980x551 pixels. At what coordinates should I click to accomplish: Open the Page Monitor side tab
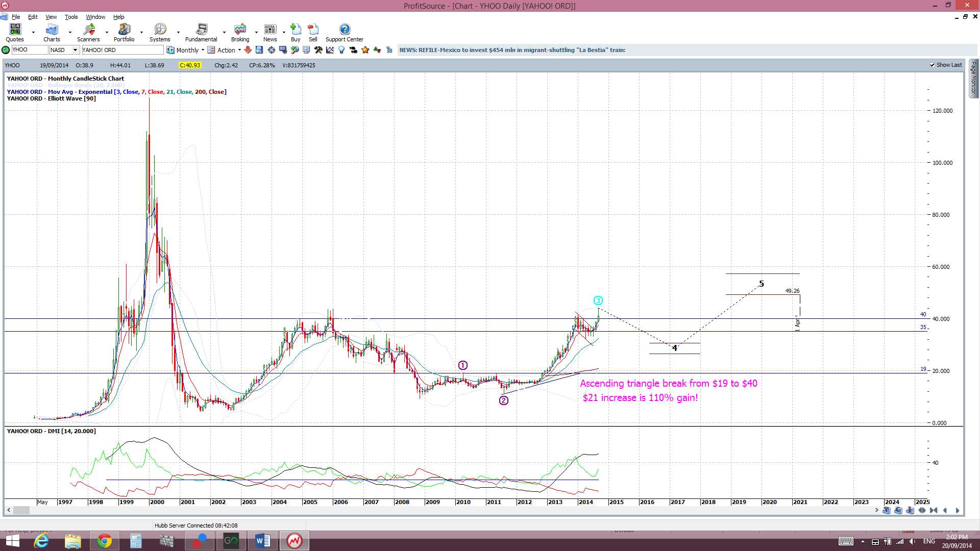tap(973, 78)
